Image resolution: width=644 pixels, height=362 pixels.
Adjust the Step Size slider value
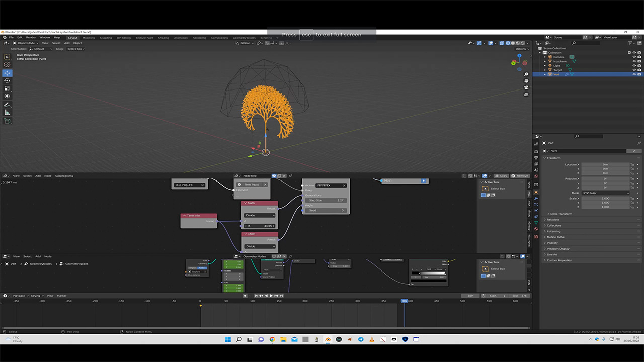tap(326, 200)
